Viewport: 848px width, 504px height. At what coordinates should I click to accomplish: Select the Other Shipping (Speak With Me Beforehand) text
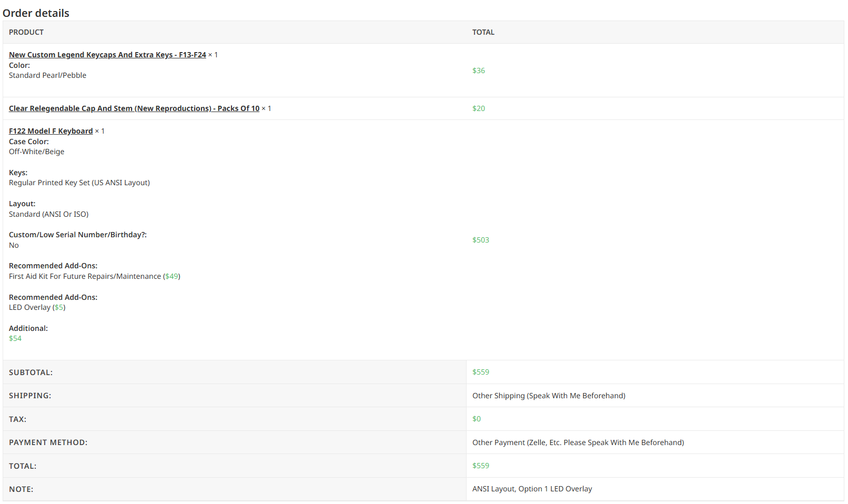click(549, 396)
